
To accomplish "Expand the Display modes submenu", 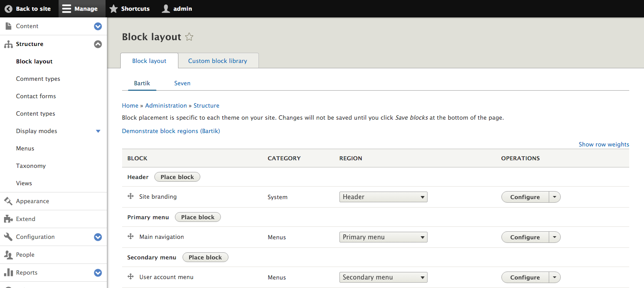I will pyautogui.click(x=98, y=131).
